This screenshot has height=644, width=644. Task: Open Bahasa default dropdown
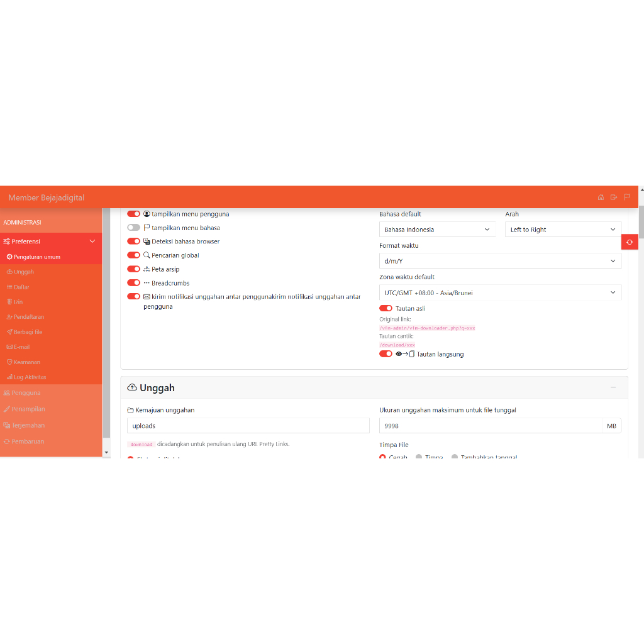(438, 230)
